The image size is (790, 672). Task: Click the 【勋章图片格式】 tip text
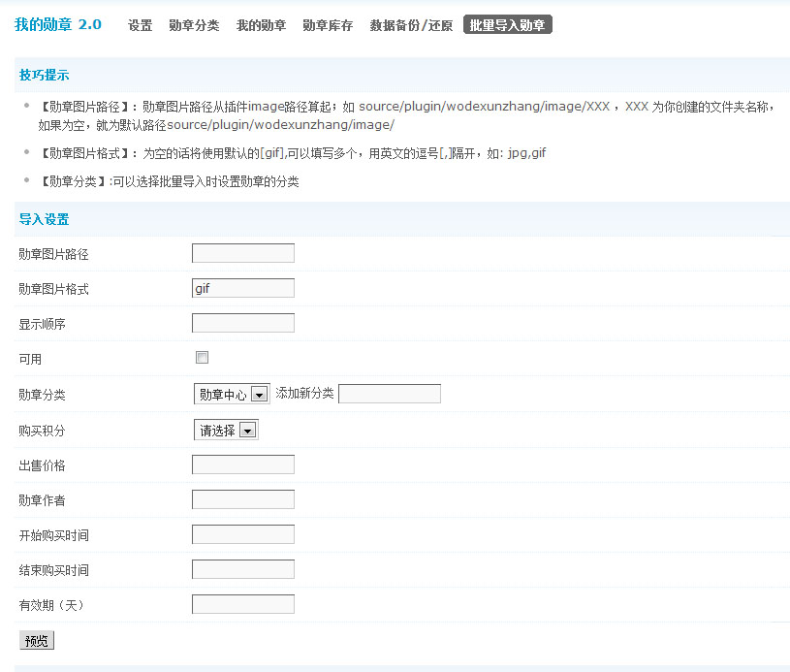click(x=292, y=153)
